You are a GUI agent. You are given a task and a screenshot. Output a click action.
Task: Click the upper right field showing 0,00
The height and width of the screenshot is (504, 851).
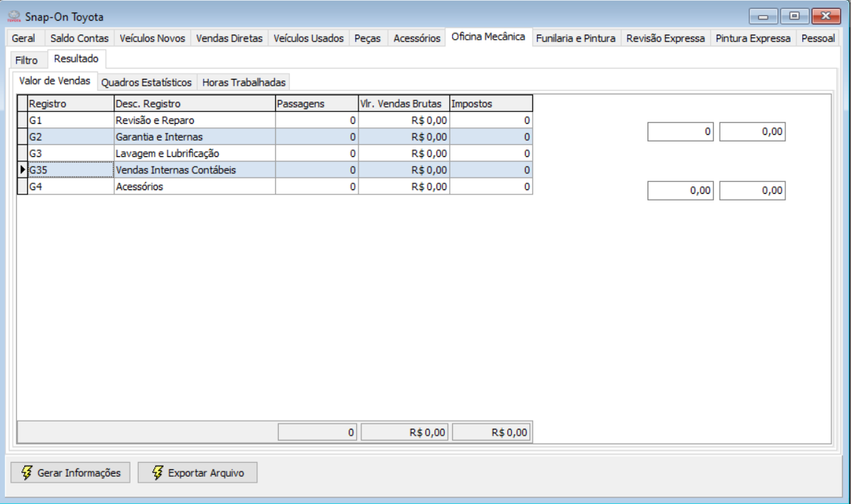point(752,132)
